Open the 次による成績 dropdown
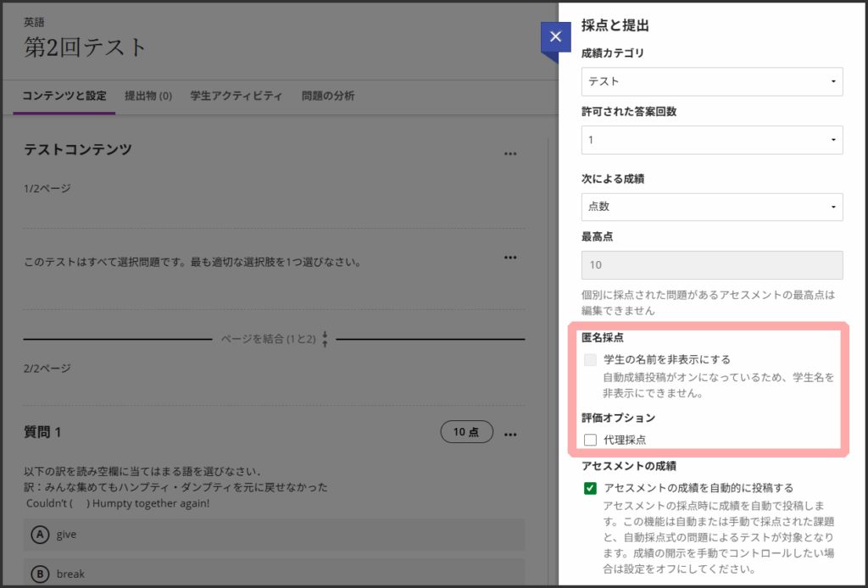 click(711, 206)
